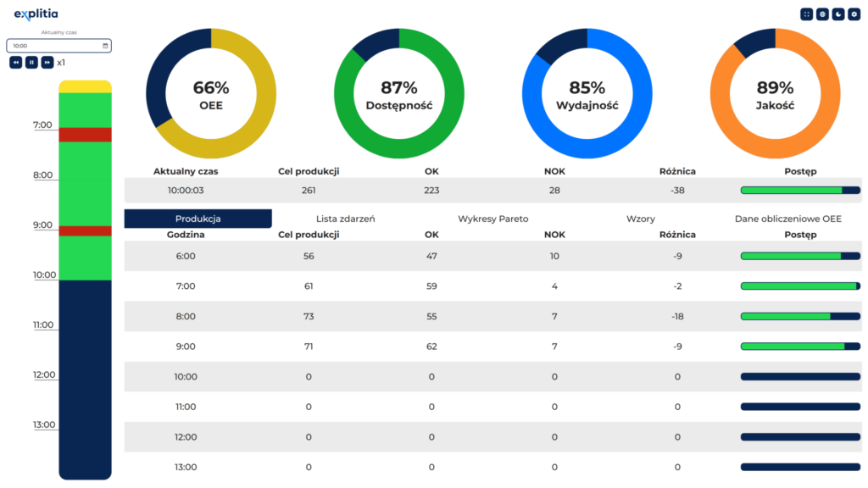
Task: Click the red downtime segment near 7:00
Action: (x=85, y=135)
